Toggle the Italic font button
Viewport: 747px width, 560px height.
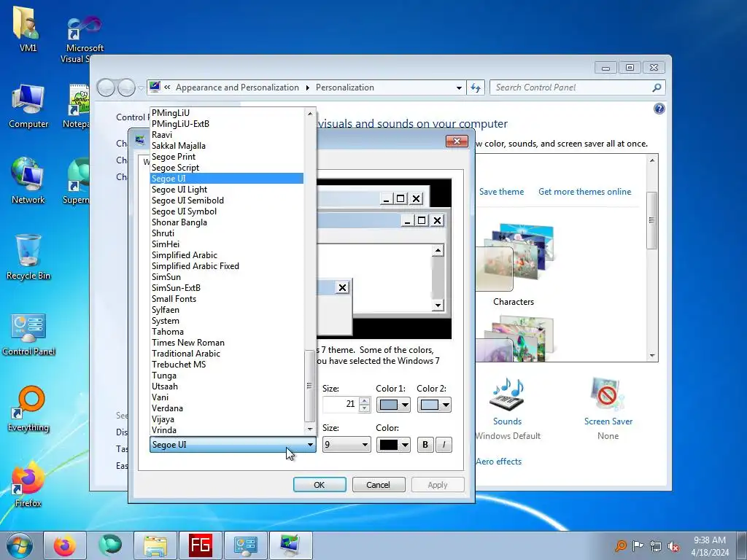pyautogui.click(x=444, y=445)
